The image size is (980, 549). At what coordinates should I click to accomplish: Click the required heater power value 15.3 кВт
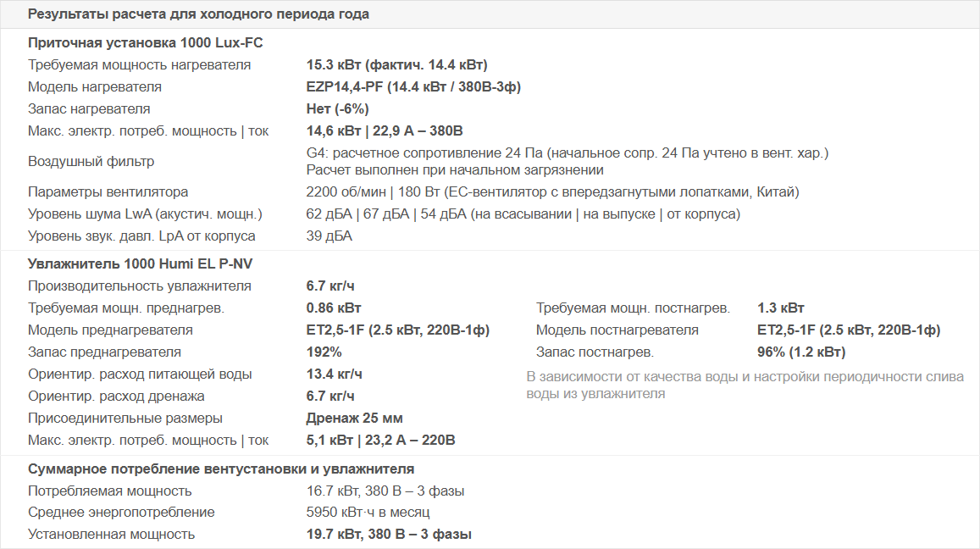tap(396, 65)
